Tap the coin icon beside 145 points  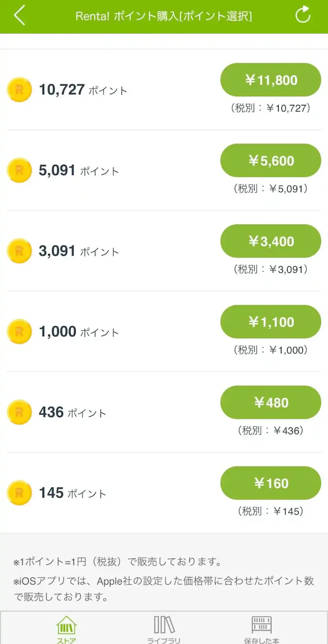(19, 493)
